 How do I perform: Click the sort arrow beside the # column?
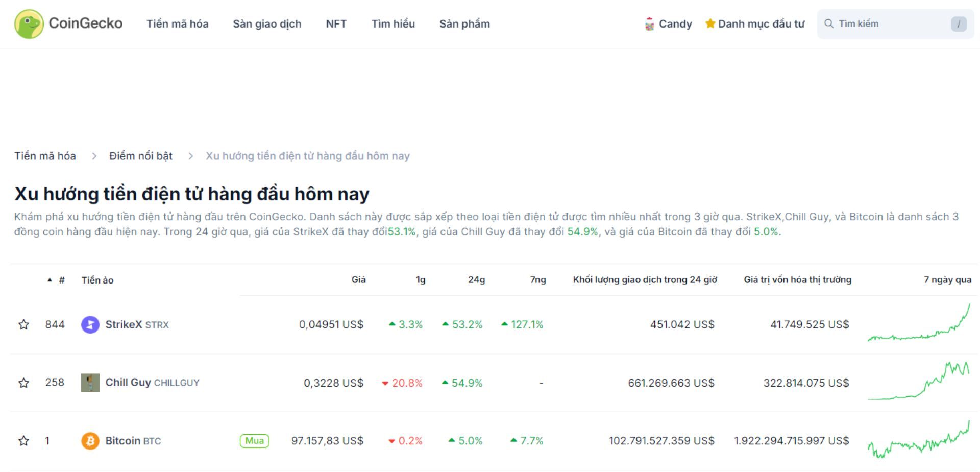[49, 280]
